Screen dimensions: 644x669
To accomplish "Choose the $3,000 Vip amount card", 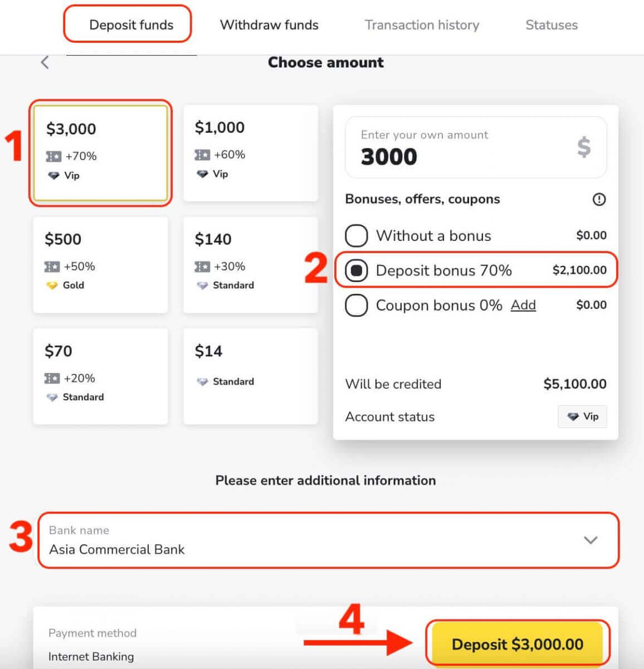I will point(100,153).
